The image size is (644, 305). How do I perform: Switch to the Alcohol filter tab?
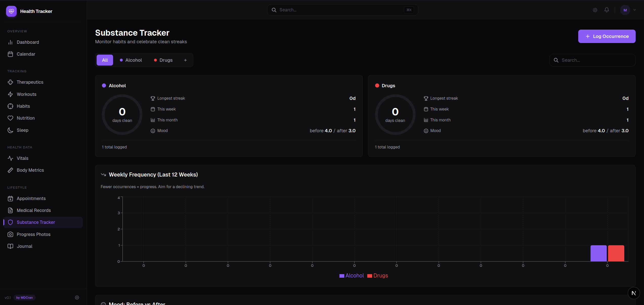click(x=131, y=60)
